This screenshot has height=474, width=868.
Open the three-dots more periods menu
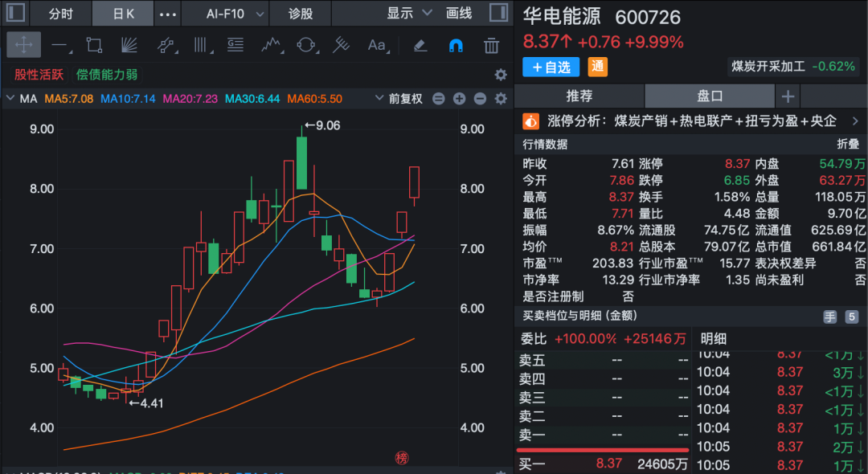tap(168, 14)
